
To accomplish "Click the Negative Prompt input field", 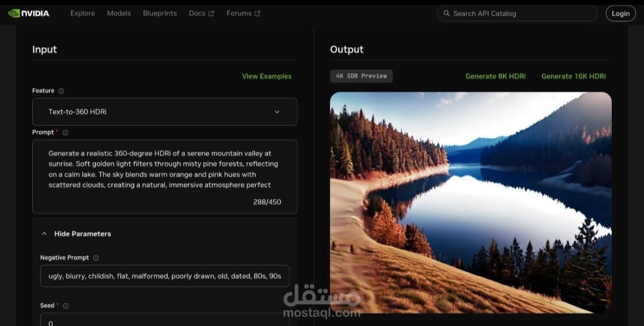I will point(165,276).
